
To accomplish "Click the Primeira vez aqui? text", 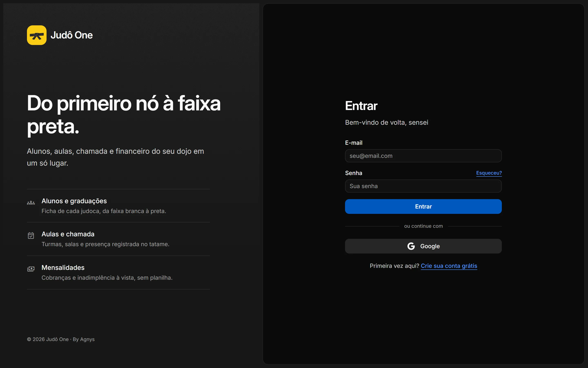I will [x=394, y=266].
